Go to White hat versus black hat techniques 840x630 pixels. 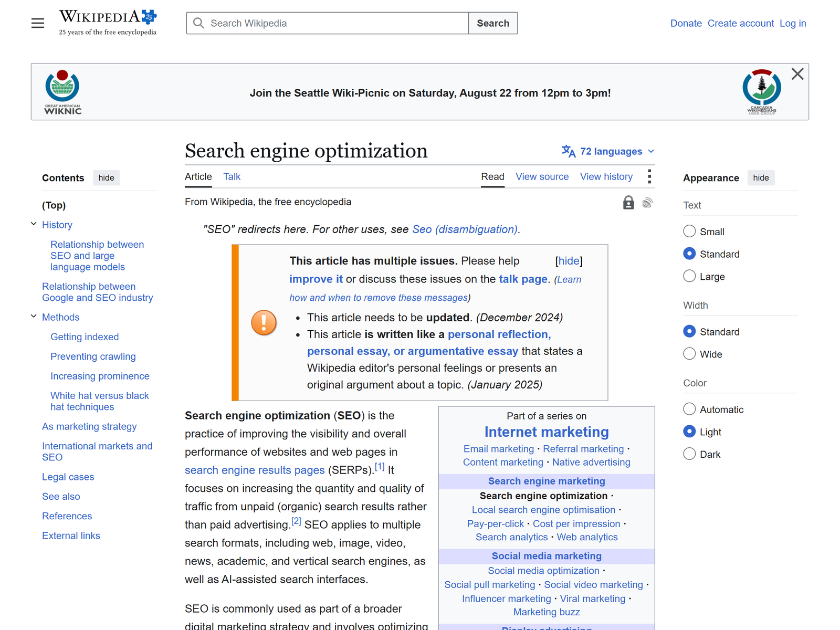pyautogui.click(x=100, y=401)
